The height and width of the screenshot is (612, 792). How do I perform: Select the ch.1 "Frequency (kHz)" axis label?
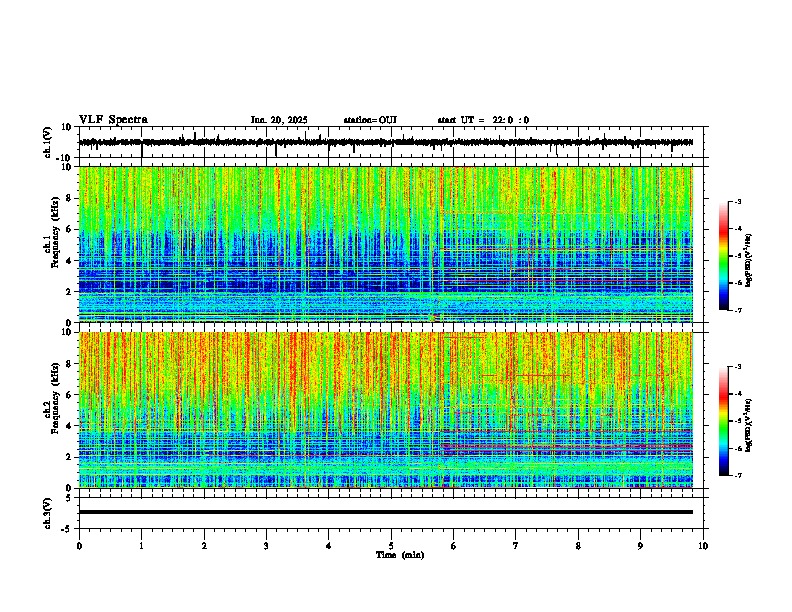(x=55, y=232)
